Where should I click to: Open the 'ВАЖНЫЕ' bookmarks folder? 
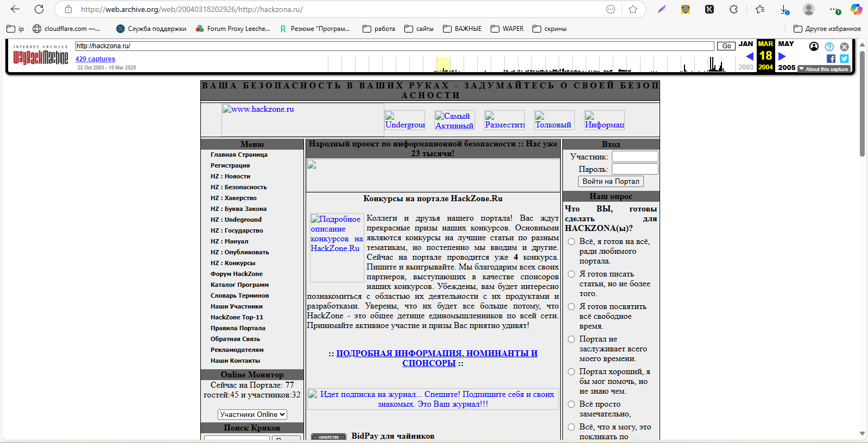pyautogui.click(x=462, y=29)
